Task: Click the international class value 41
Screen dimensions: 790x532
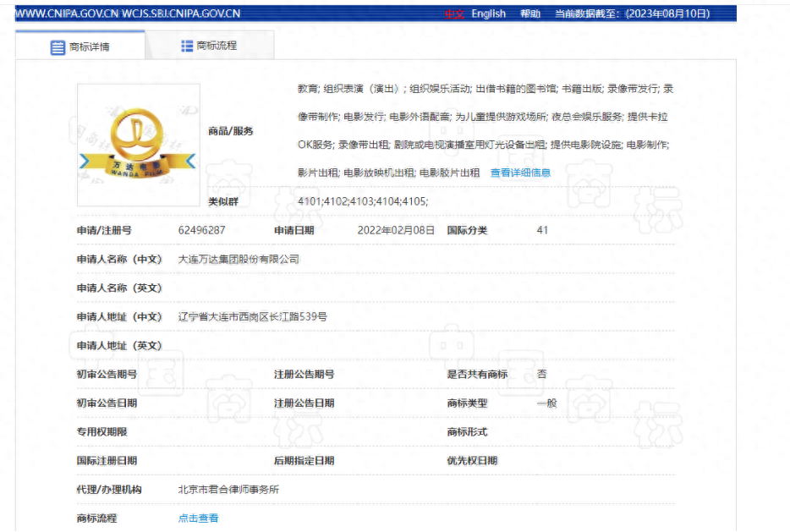Action: 542,229
